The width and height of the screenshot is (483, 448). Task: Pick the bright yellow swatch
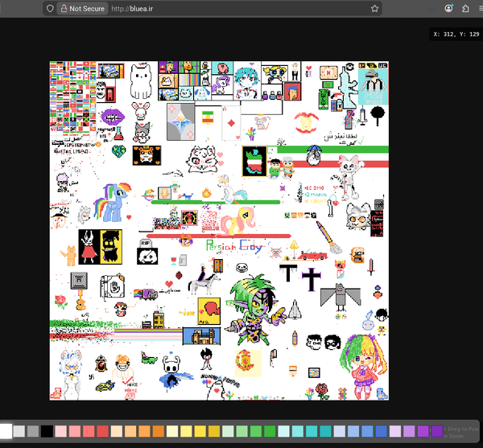(x=200, y=431)
